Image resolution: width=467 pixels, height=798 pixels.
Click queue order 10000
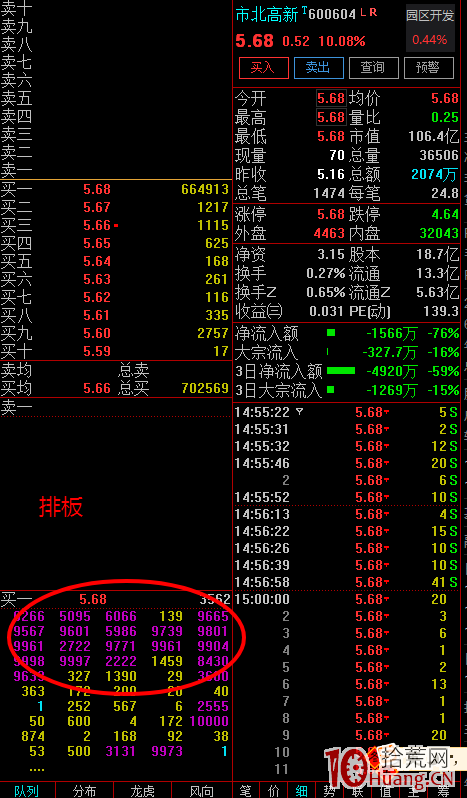[209, 721]
